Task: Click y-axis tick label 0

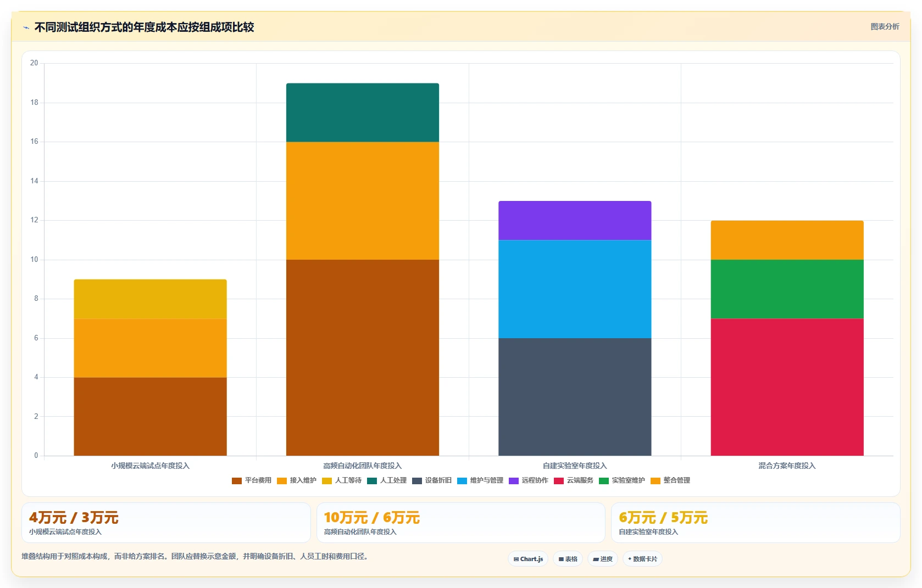Action: pos(36,456)
